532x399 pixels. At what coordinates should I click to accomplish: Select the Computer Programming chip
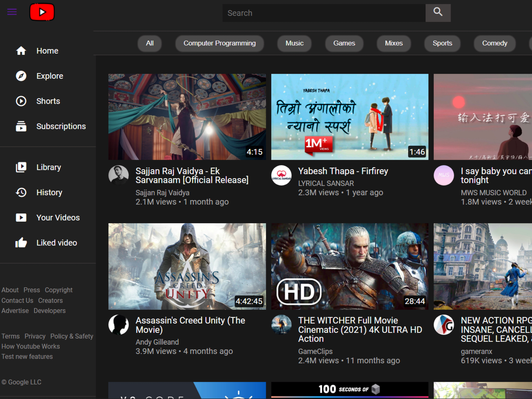click(x=220, y=43)
